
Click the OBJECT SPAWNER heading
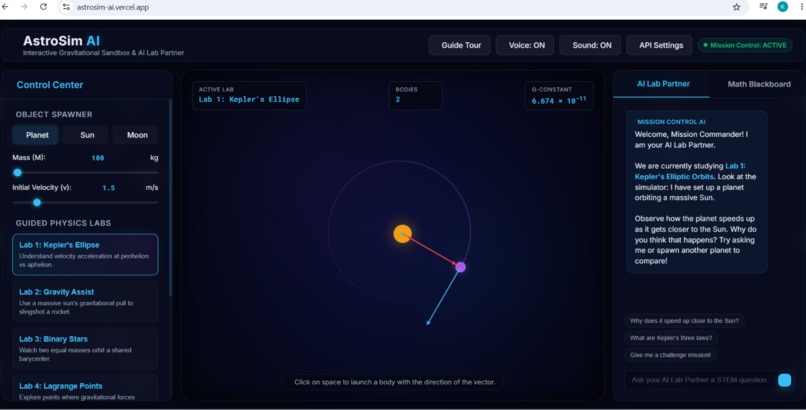(54, 115)
